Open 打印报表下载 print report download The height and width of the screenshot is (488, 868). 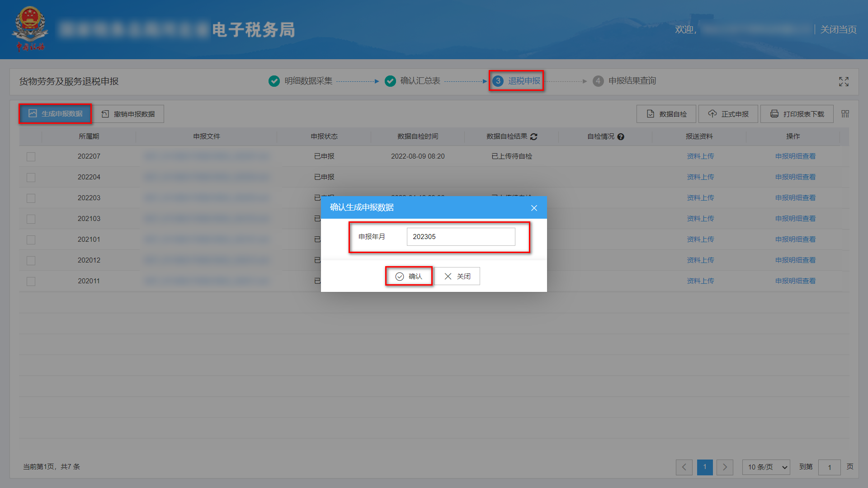coord(797,113)
